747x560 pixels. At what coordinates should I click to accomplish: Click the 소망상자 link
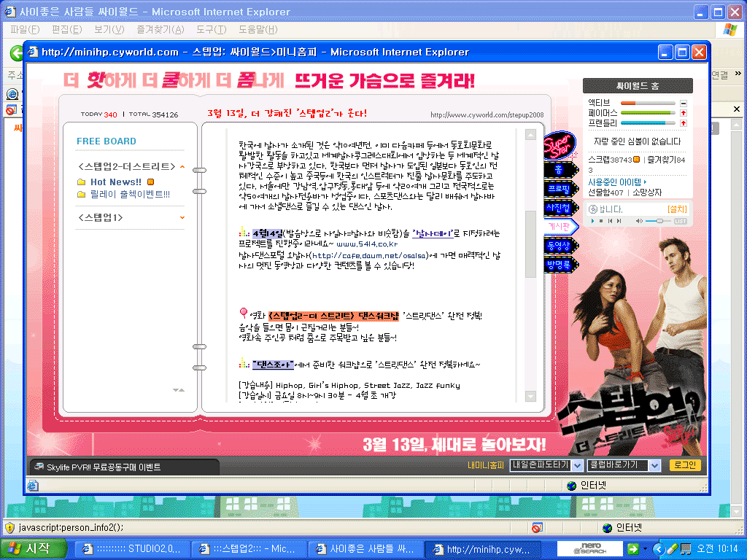[647, 192]
